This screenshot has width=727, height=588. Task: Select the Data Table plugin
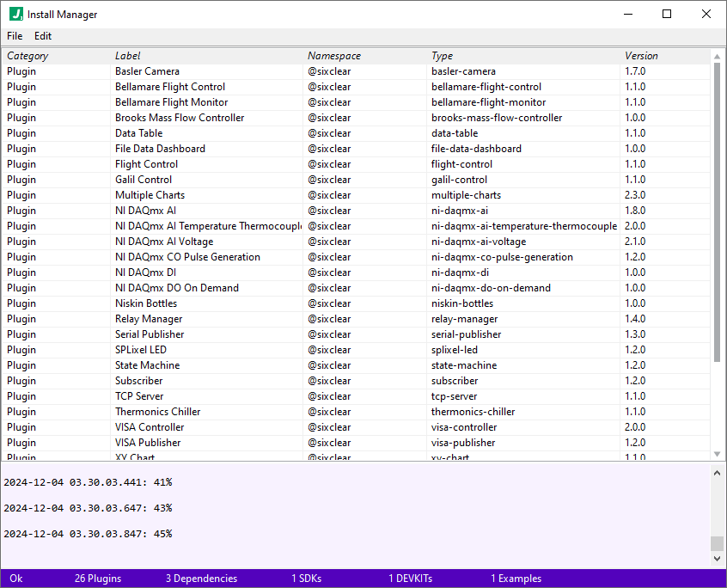pos(258,132)
